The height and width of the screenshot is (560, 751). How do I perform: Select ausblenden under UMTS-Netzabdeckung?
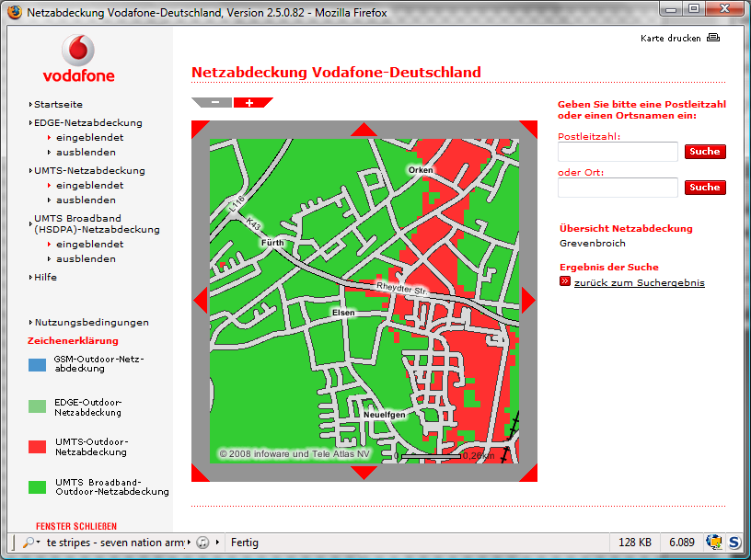86,200
